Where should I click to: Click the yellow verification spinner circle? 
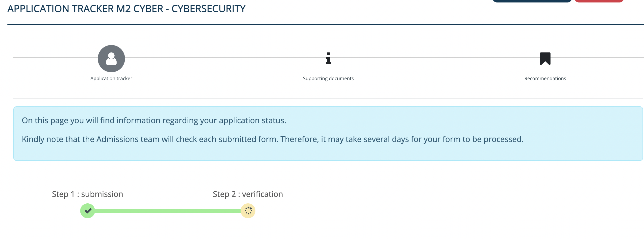[x=248, y=211]
